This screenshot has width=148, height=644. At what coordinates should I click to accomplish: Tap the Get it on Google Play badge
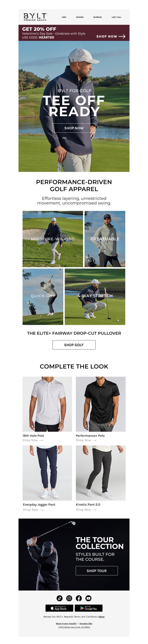(x=88, y=608)
